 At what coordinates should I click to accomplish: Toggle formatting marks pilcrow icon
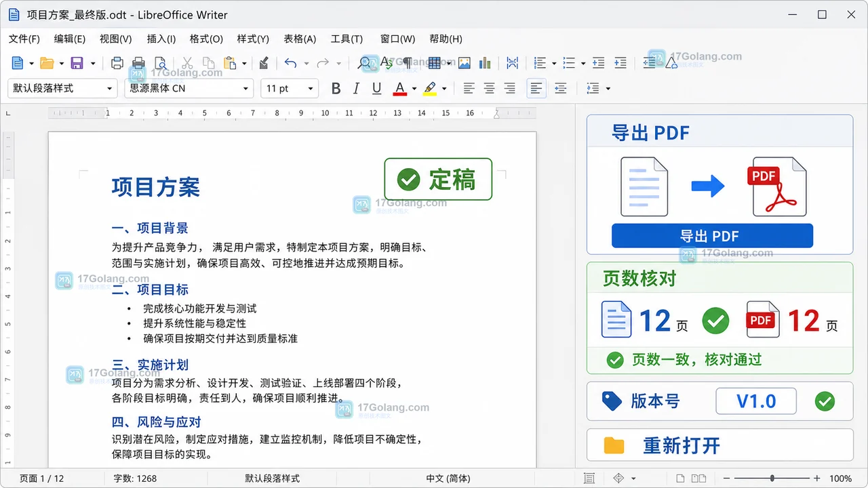pyautogui.click(x=407, y=63)
